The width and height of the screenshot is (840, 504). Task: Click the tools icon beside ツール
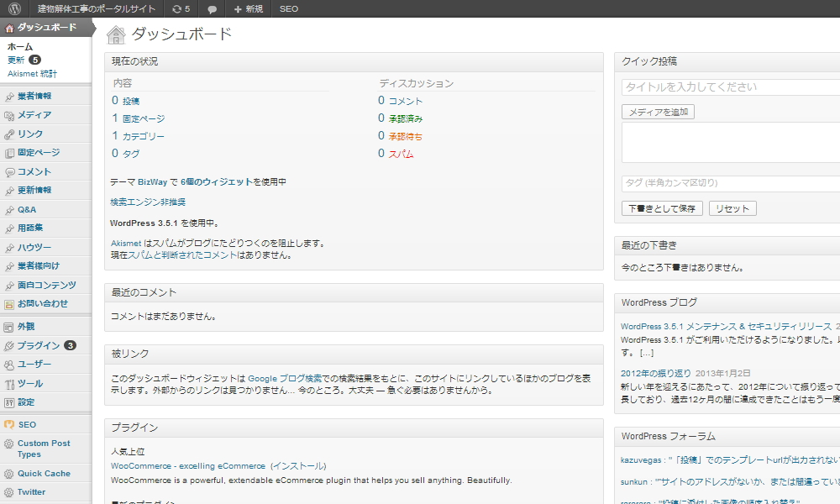coord(9,384)
